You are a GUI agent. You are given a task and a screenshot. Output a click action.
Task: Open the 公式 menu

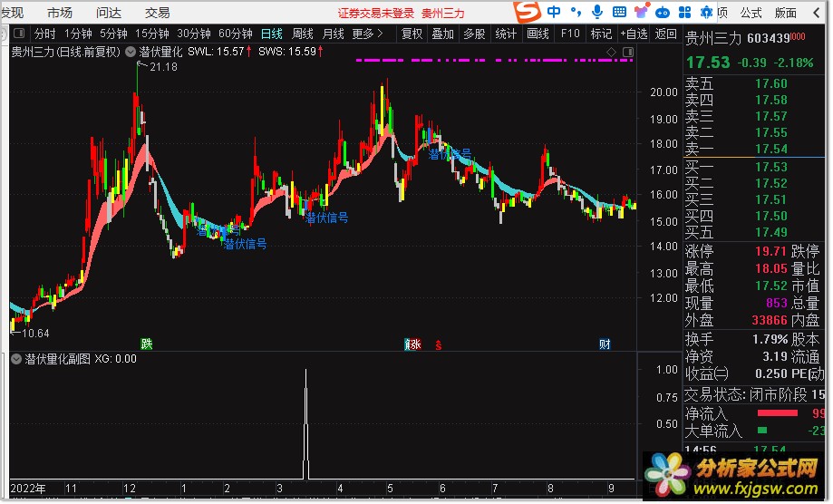point(751,13)
